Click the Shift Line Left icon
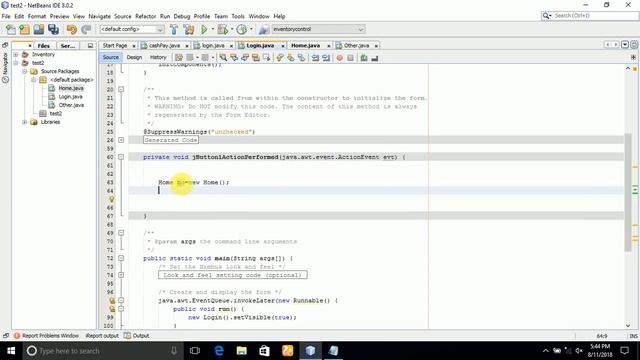Viewport: 640px width, 360px height. (x=315, y=58)
